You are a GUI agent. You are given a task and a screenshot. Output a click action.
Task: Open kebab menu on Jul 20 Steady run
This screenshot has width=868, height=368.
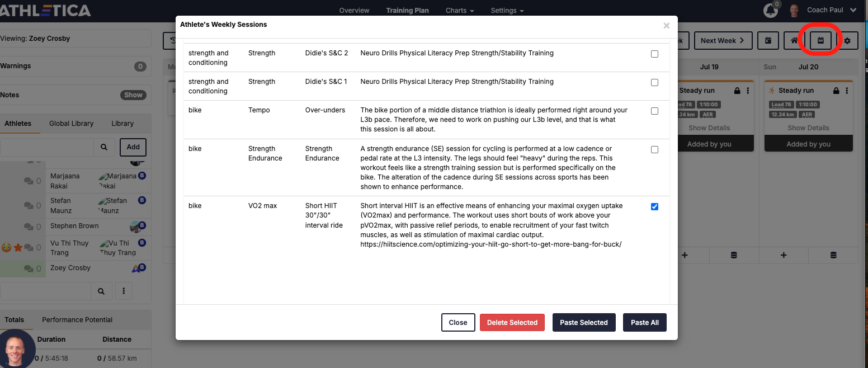click(x=847, y=91)
